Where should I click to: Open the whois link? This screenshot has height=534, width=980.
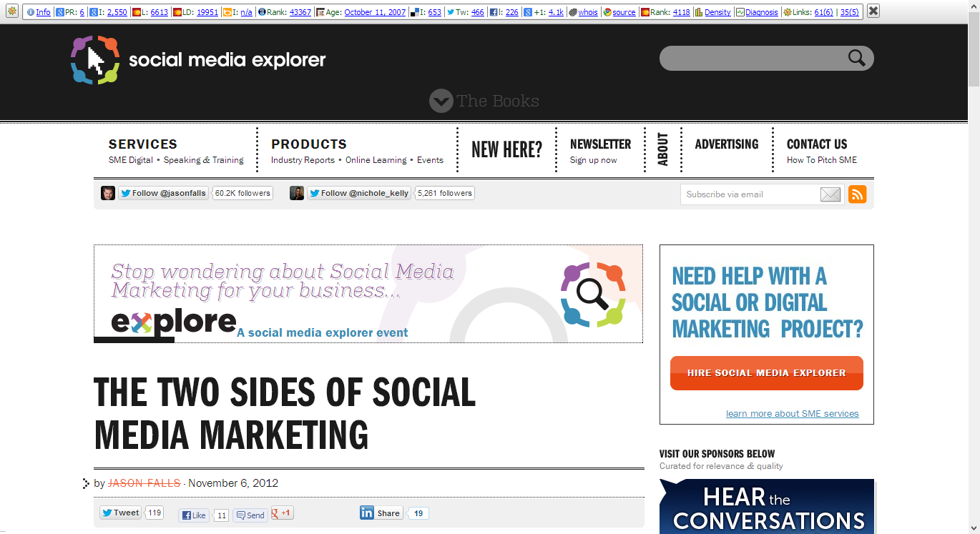coord(588,12)
